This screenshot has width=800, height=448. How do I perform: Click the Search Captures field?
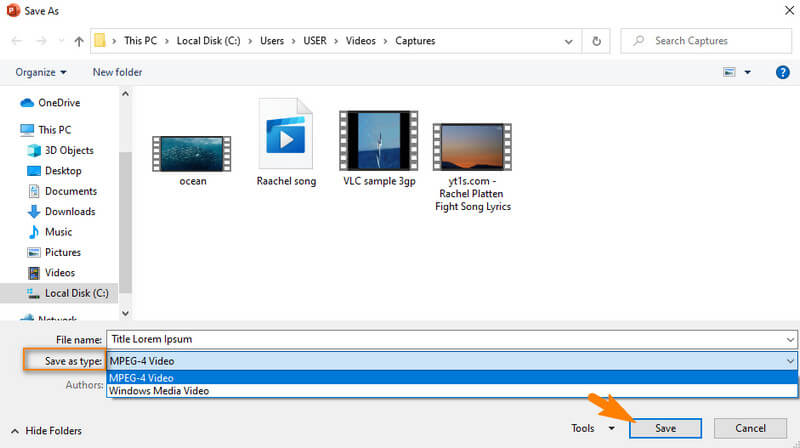[x=706, y=41]
